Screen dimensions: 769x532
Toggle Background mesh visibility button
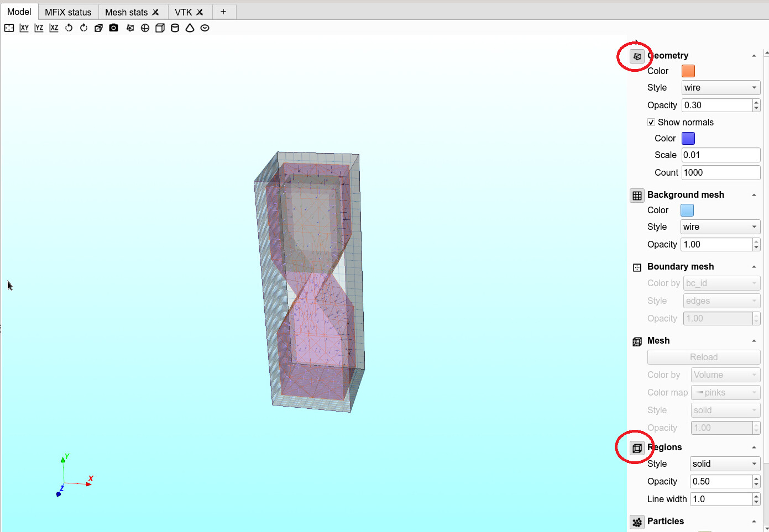637,196
